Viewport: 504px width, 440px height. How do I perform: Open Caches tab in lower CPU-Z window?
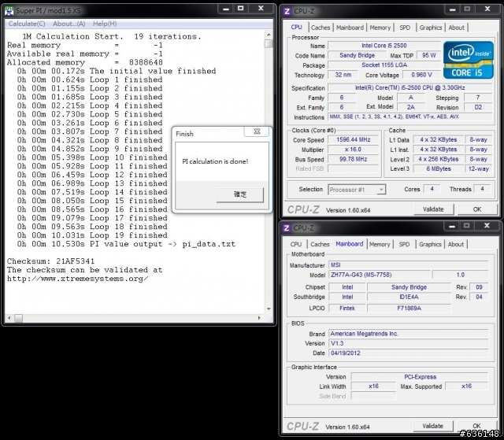320,245
